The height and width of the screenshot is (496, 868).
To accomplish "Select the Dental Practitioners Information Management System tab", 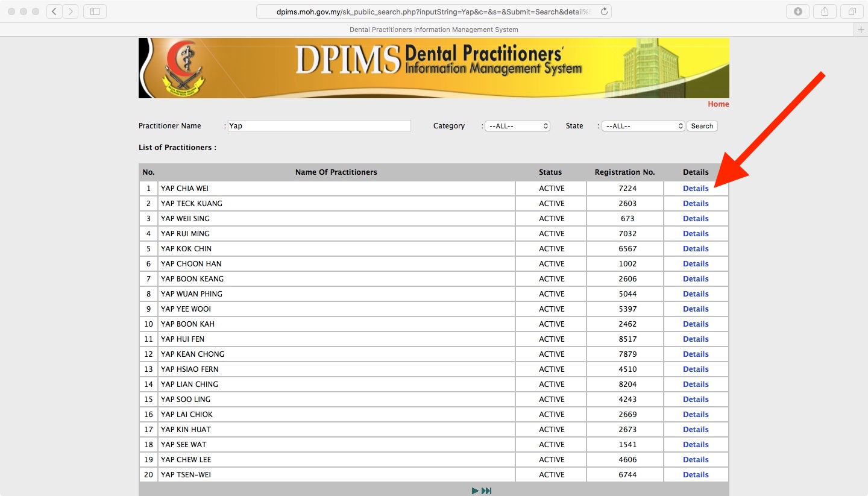I will coord(434,30).
